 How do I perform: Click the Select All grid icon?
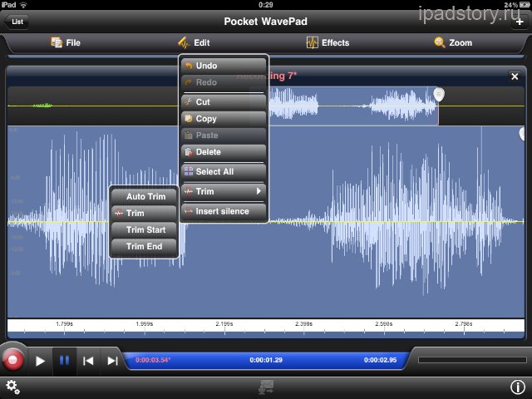pyautogui.click(x=189, y=171)
